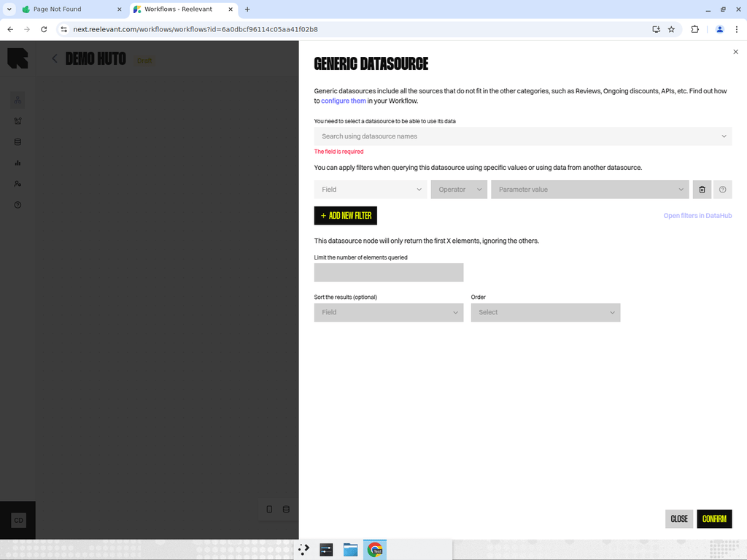
Task: Close the Generic Datasource panel with X
Action: [735, 52]
